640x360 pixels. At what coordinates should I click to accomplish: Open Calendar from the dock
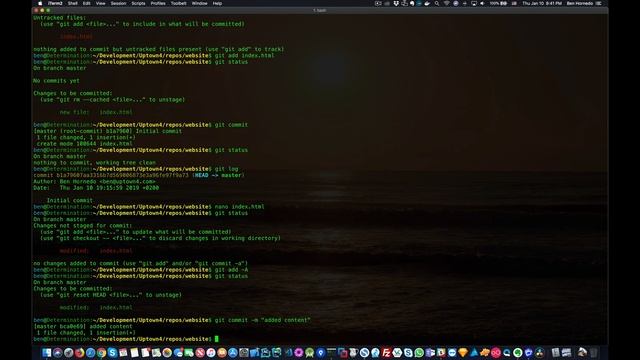pos(123,353)
